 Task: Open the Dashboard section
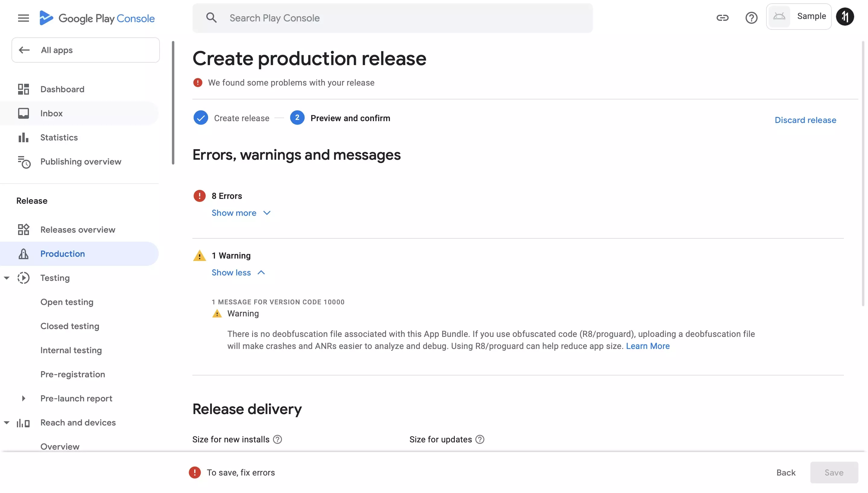(63, 89)
